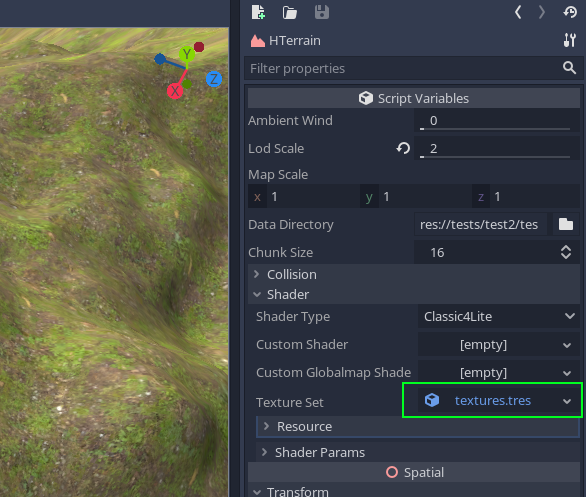The height and width of the screenshot is (497, 586).
Task: Click the search magnifier in Filter properties
Action: coord(569,68)
